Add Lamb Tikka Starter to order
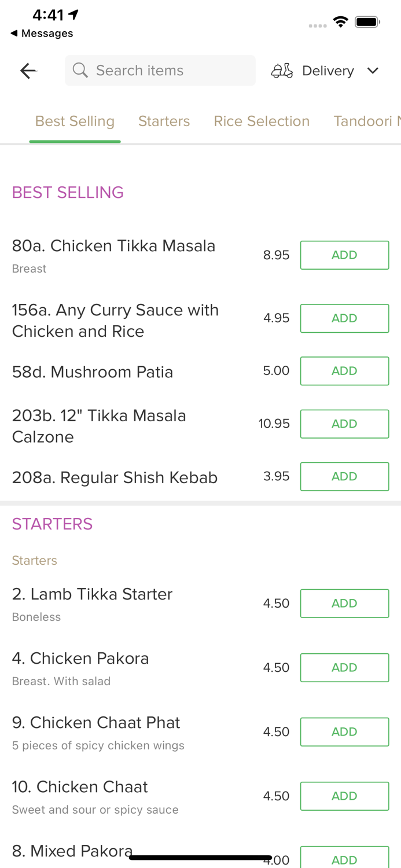The height and width of the screenshot is (868, 401). [344, 603]
